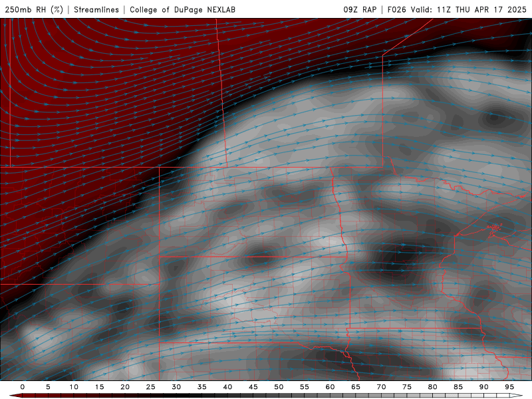Viewport: 532px width, 399px height.
Task: Click the colorbar value label "85"
Action: (458, 387)
